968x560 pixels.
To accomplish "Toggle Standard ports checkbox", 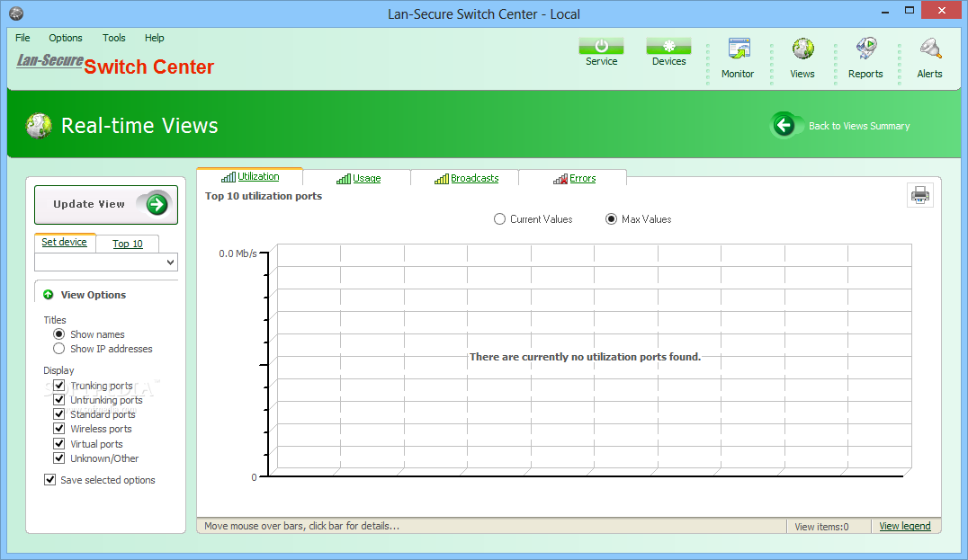I will (59, 413).
